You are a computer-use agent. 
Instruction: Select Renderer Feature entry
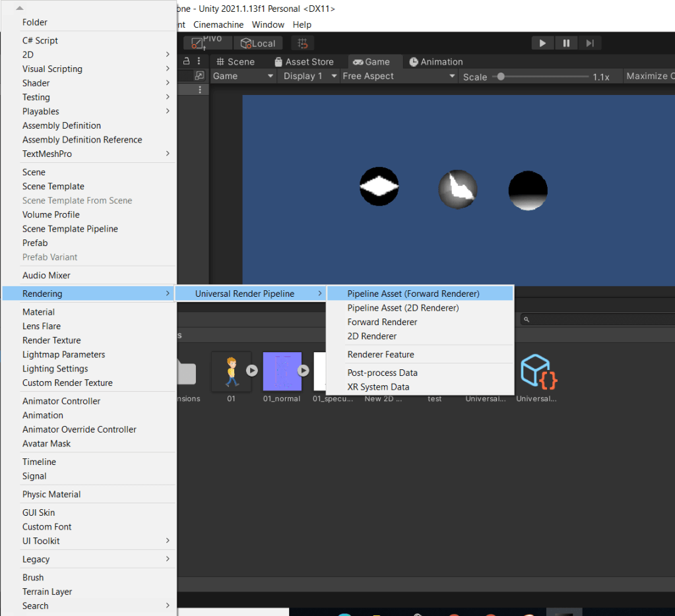pos(420,354)
